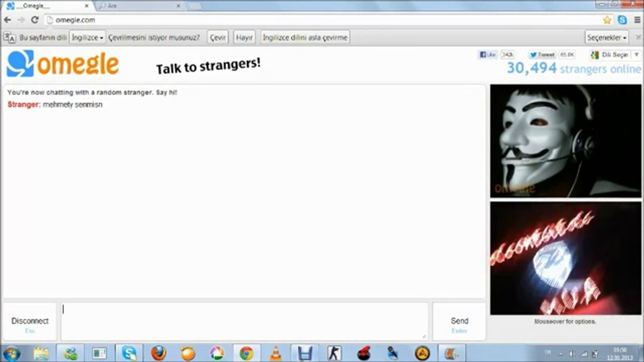644x362 pixels.
Task: Open a new tab
Action: pyautogui.click(x=194, y=6)
